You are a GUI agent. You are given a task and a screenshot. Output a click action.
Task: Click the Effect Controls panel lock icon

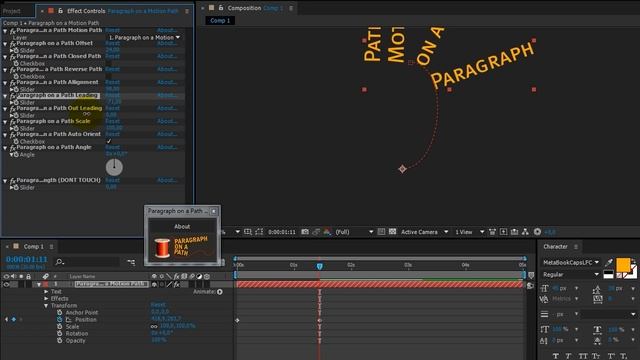tap(60, 11)
